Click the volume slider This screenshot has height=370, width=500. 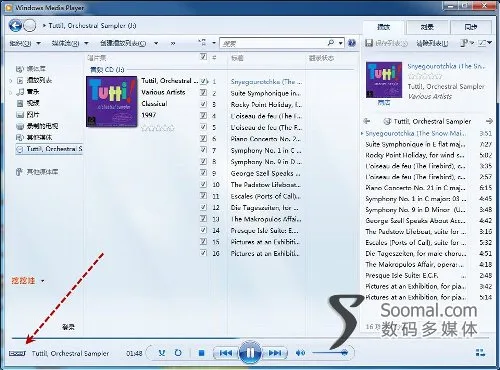click(330, 353)
